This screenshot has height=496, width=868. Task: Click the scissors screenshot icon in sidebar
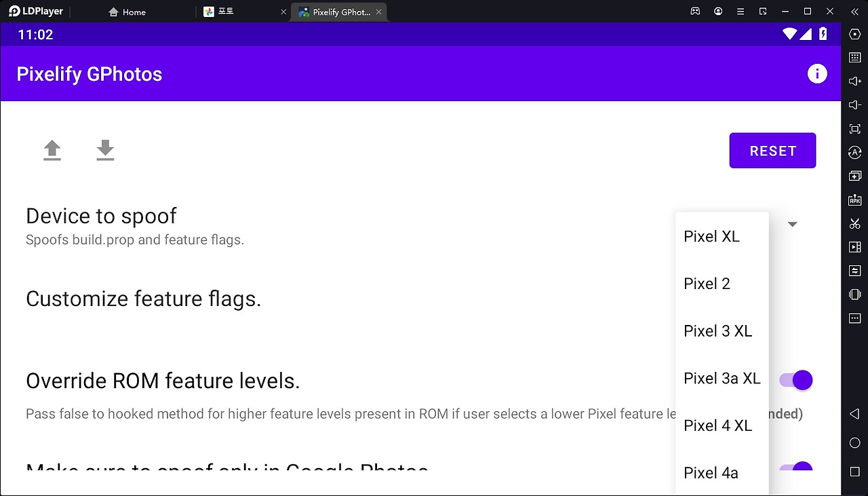(x=854, y=223)
